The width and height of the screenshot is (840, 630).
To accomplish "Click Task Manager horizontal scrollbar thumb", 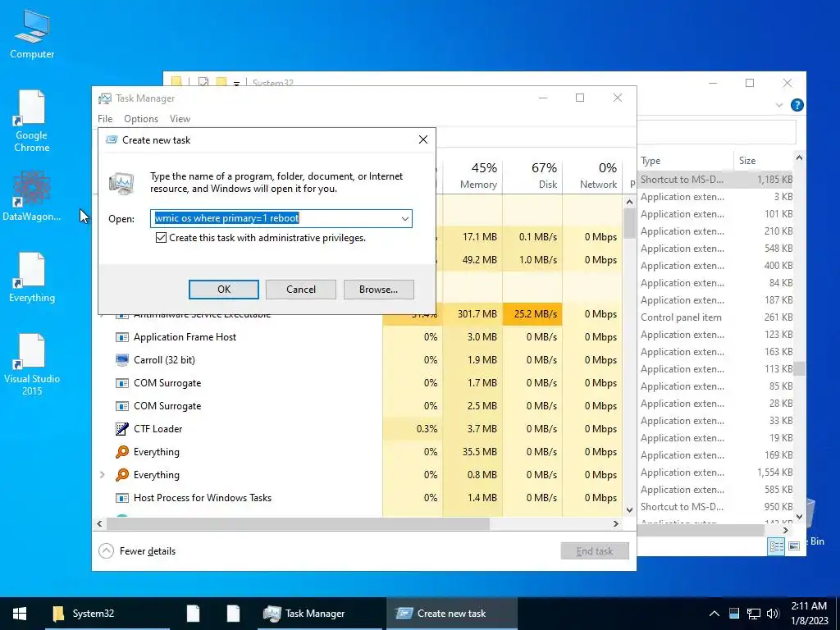I will point(299,523).
